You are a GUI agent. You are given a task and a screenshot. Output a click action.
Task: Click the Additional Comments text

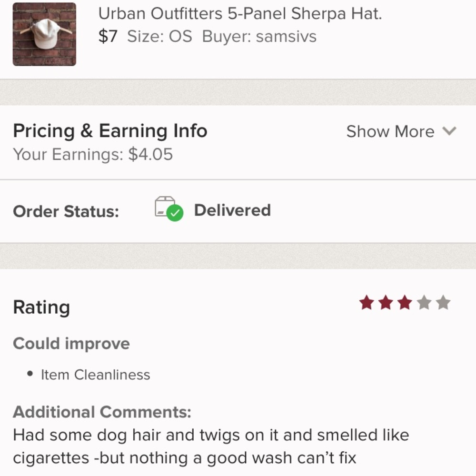pyautogui.click(x=101, y=412)
